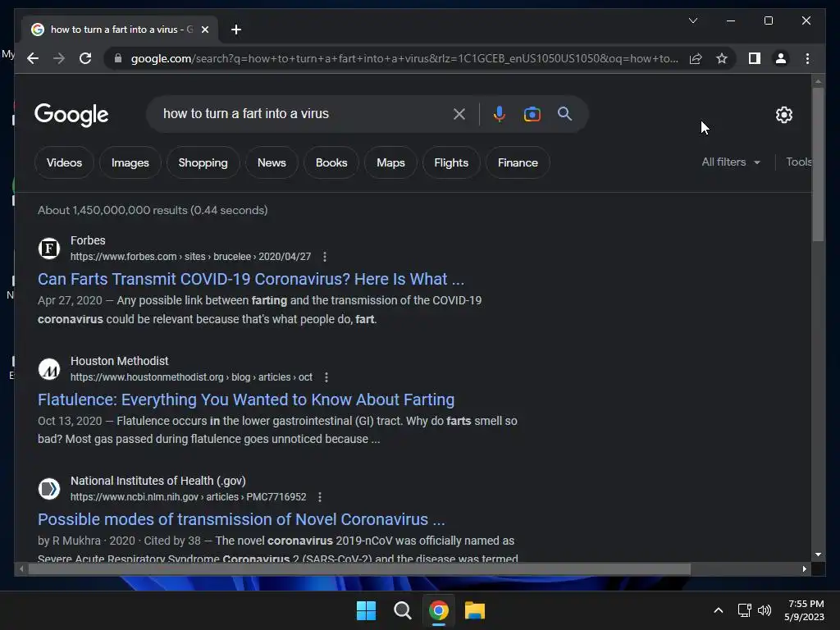Click the scroll right arrow
840x630 pixels.
pyautogui.click(x=804, y=569)
